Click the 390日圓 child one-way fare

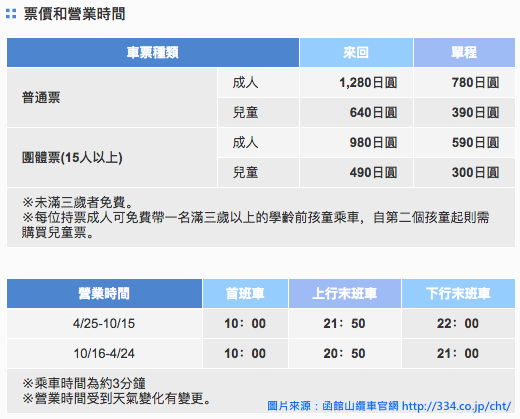pos(475,113)
